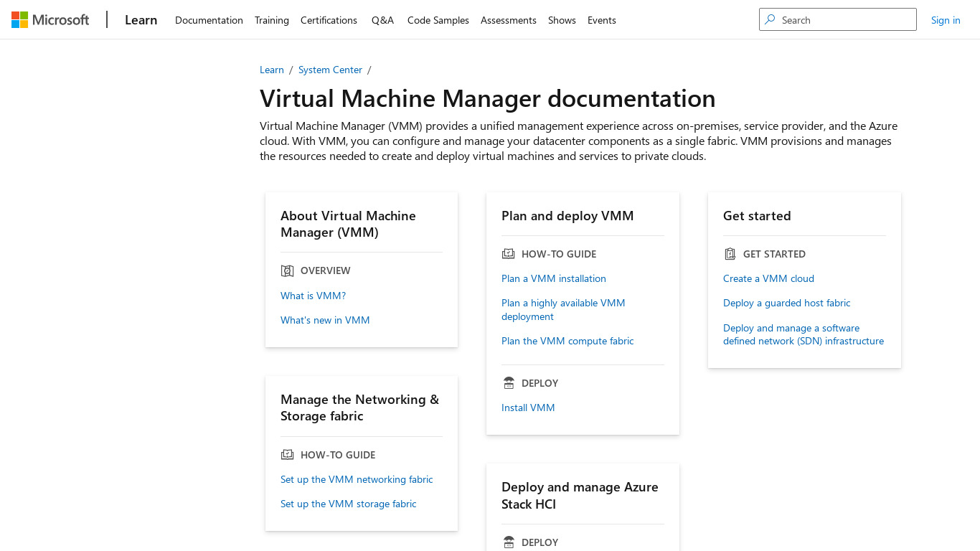Viewport: 980px width, 551px height.
Task: Open the 'What is VMM?' link
Action: 313,296
